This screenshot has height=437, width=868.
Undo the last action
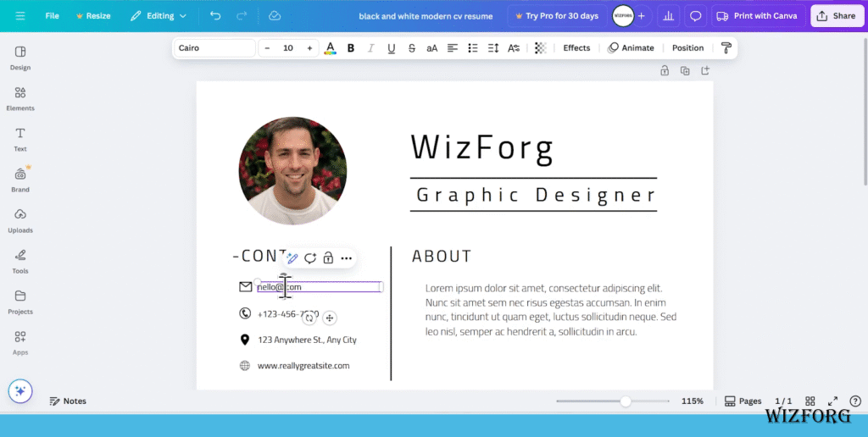point(215,16)
